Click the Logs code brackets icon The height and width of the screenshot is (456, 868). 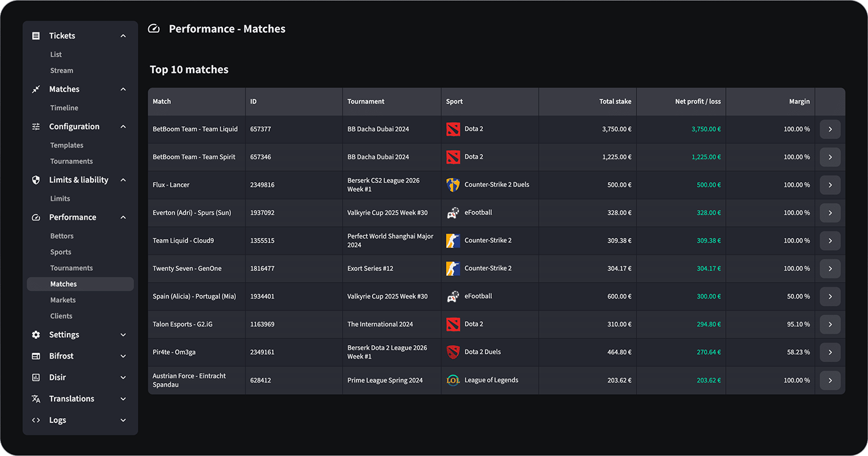(36, 420)
